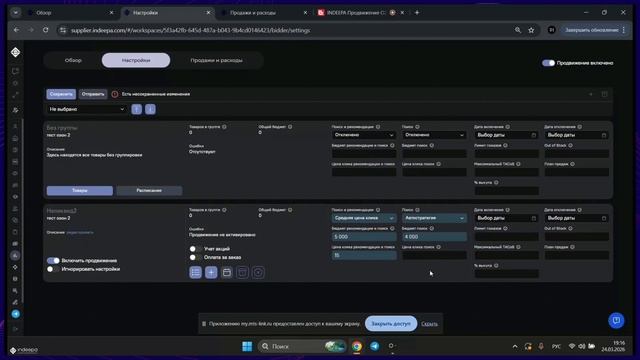This screenshot has width=640, height=360.
Task: Toggle the Игнорировать настройки switch
Action: [53, 269]
